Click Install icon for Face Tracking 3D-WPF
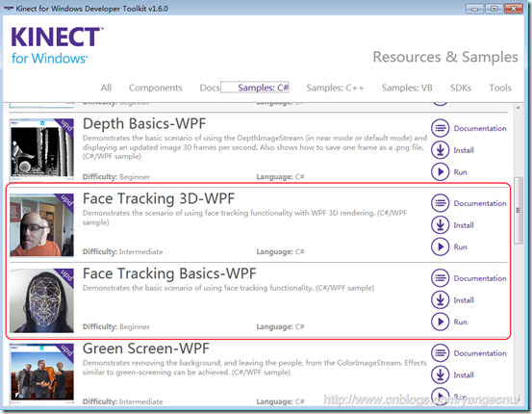The width and height of the screenshot is (532, 414). coord(440,225)
